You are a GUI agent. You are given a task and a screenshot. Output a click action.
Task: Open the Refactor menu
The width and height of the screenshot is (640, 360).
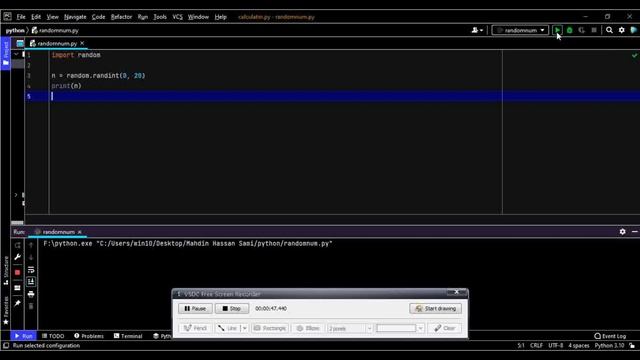(121, 17)
